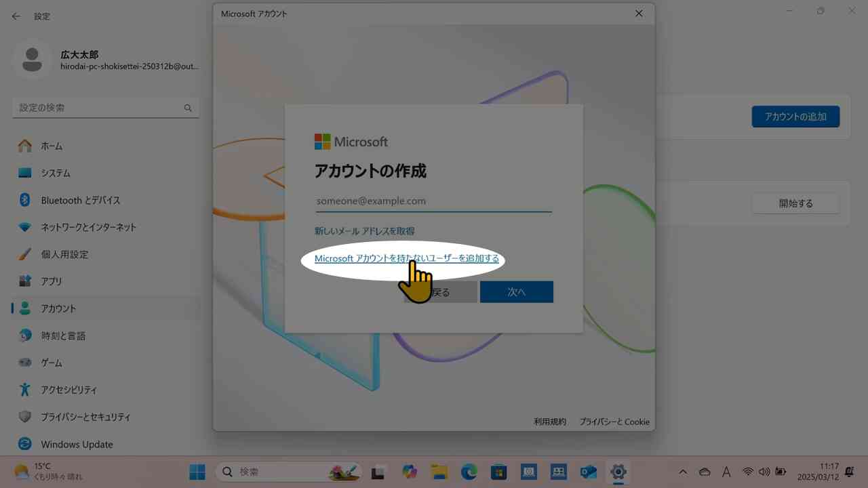Click the Windows Start button

(x=197, y=472)
